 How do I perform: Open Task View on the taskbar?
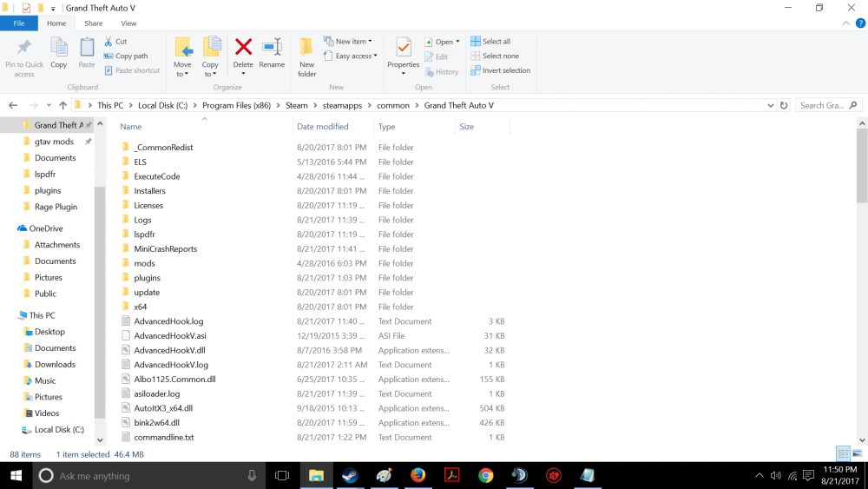tap(282, 475)
